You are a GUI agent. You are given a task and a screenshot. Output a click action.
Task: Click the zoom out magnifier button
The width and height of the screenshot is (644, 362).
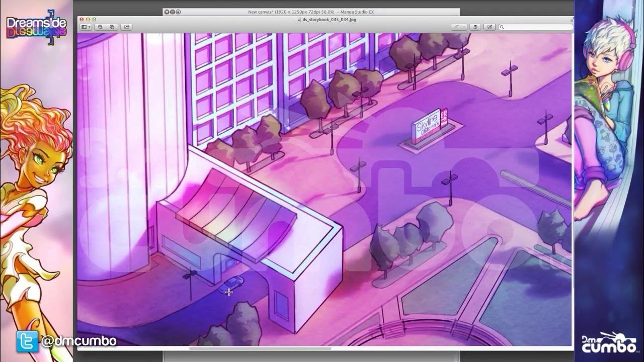(100, 27)
